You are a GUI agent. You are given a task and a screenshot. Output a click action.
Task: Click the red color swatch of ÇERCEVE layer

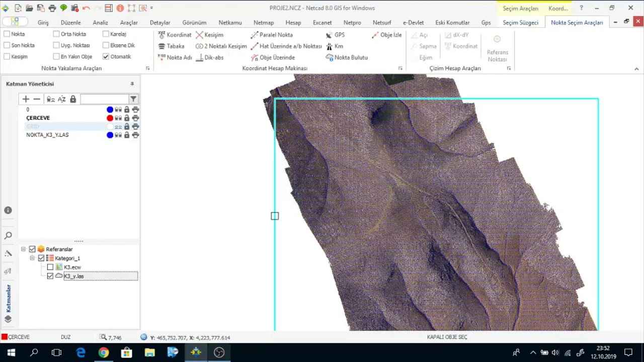point(110,118)
